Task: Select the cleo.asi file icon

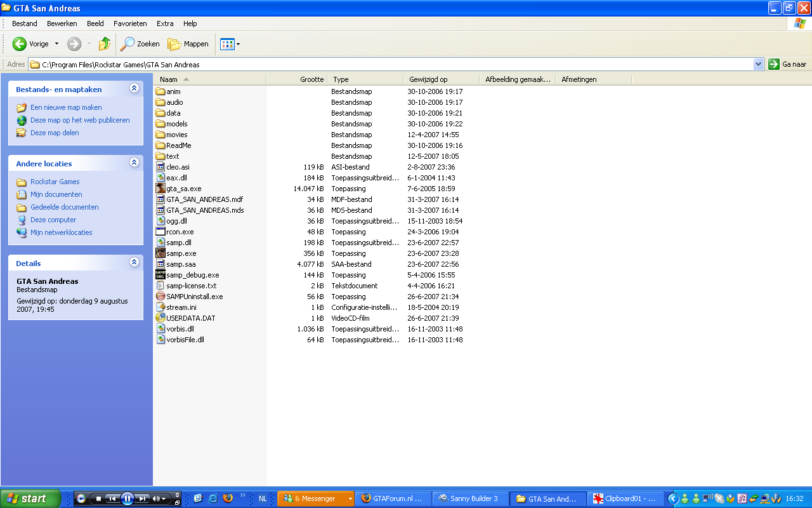Action: [x=160, y=167]
